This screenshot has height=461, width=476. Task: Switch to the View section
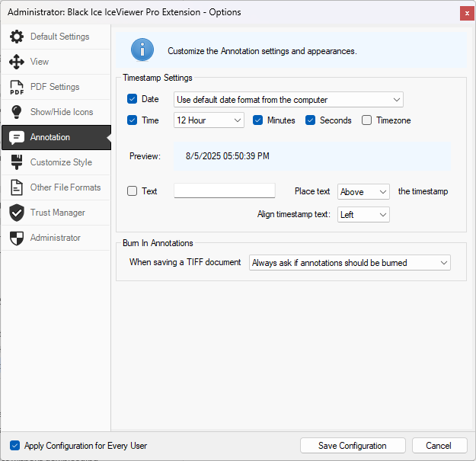[x=56, y=62]
